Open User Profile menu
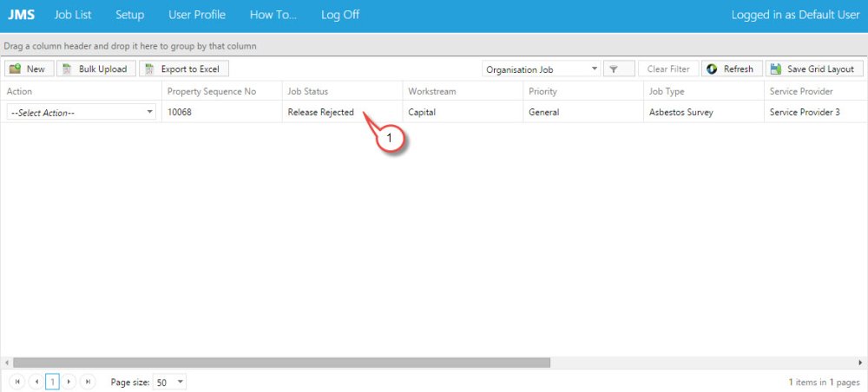Viewport: 868px width, 392px height. coord(196,15)
